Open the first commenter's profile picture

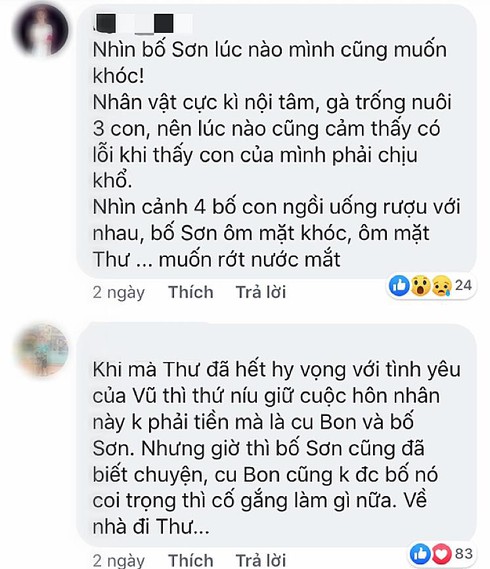click(x=40, y=31)
